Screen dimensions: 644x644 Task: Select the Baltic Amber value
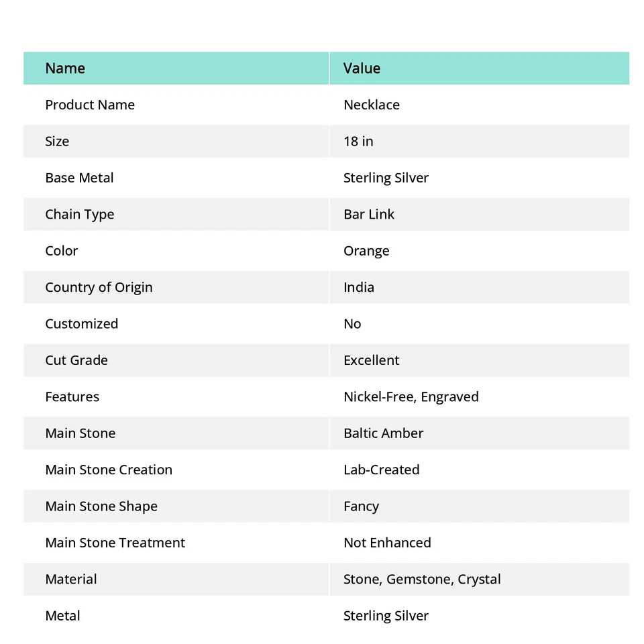click(383, 433)
